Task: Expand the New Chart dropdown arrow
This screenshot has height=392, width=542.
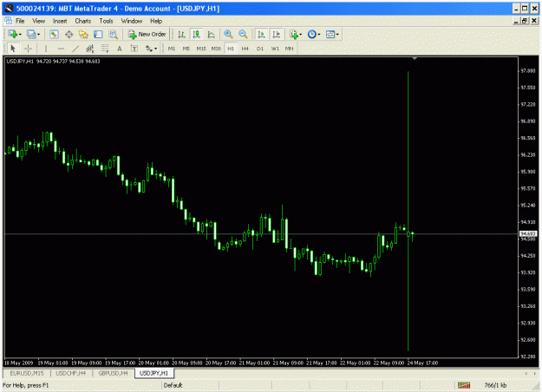Action: click(21, 34)
